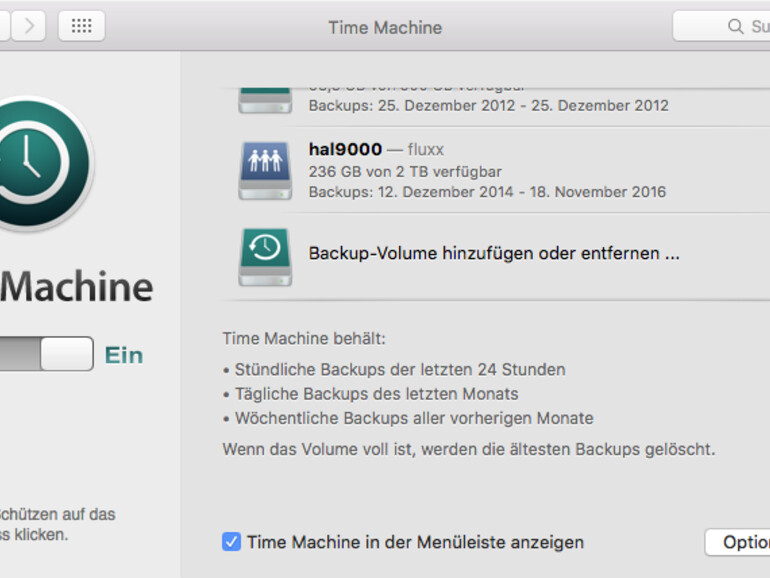Click the magnifier icon in the search field
This screenshot has height=578, width=770.
(x=735, y=26)
